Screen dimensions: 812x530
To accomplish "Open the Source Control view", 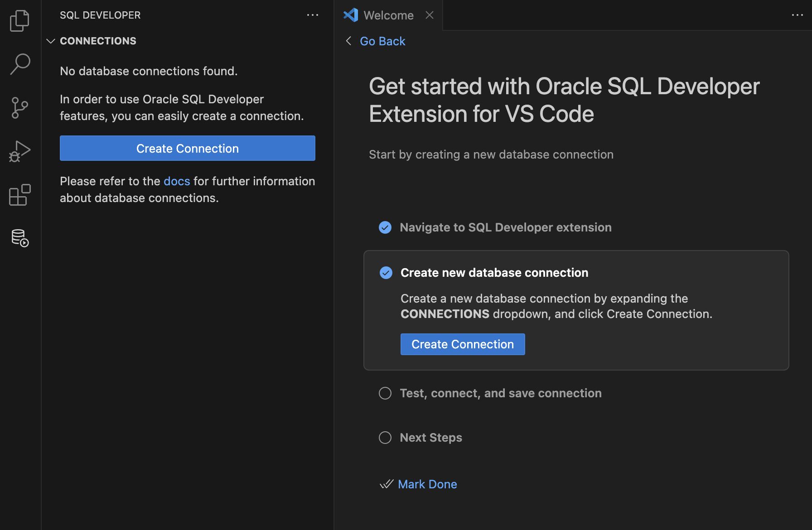I will tap(19, 107).
